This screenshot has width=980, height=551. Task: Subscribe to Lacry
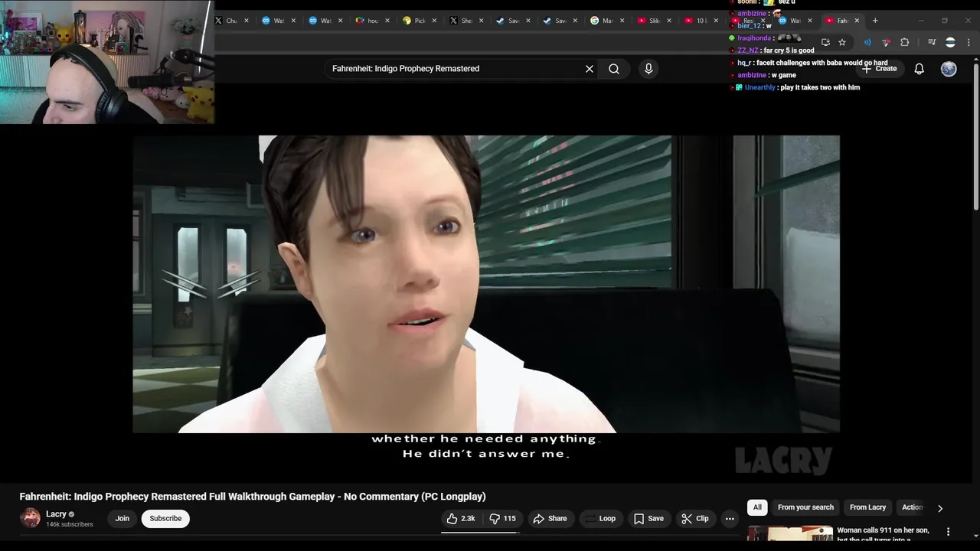165,519
